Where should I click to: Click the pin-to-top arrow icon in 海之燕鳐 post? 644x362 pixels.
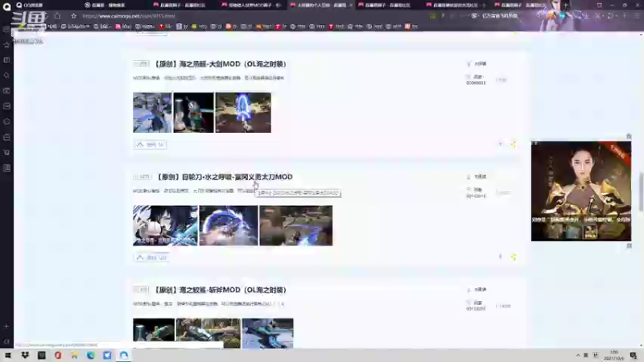tap(500, 145)
